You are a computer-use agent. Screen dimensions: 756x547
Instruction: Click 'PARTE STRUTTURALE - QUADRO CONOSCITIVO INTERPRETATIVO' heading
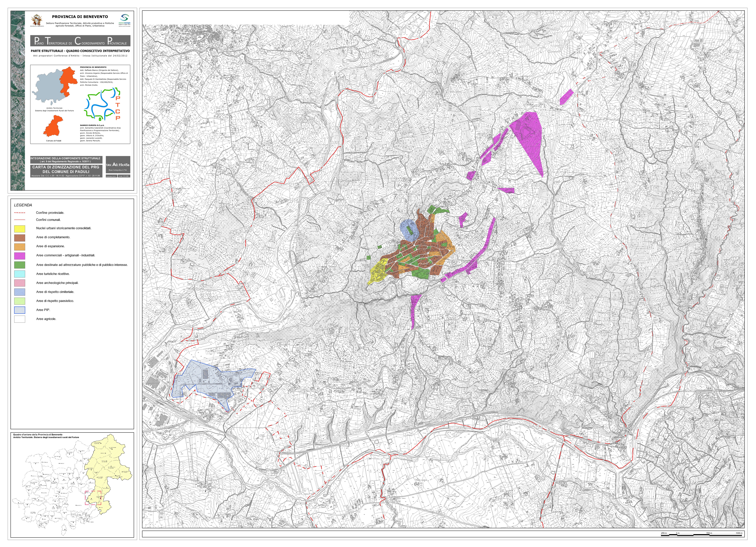[80, 51]
